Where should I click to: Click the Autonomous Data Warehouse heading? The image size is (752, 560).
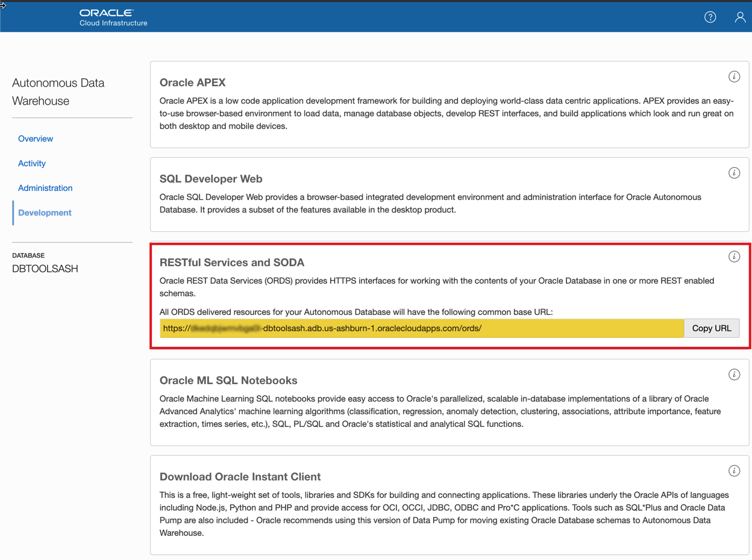click(58, 92)
